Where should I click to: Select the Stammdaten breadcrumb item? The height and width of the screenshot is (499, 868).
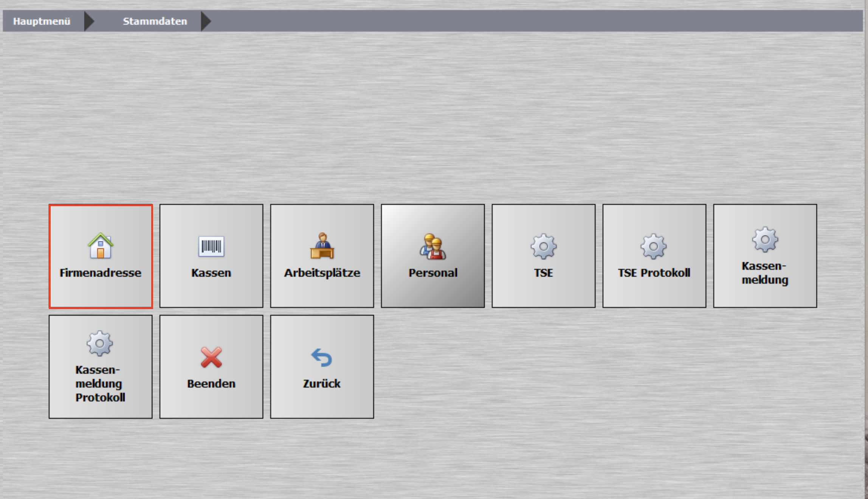pos(155,21)
